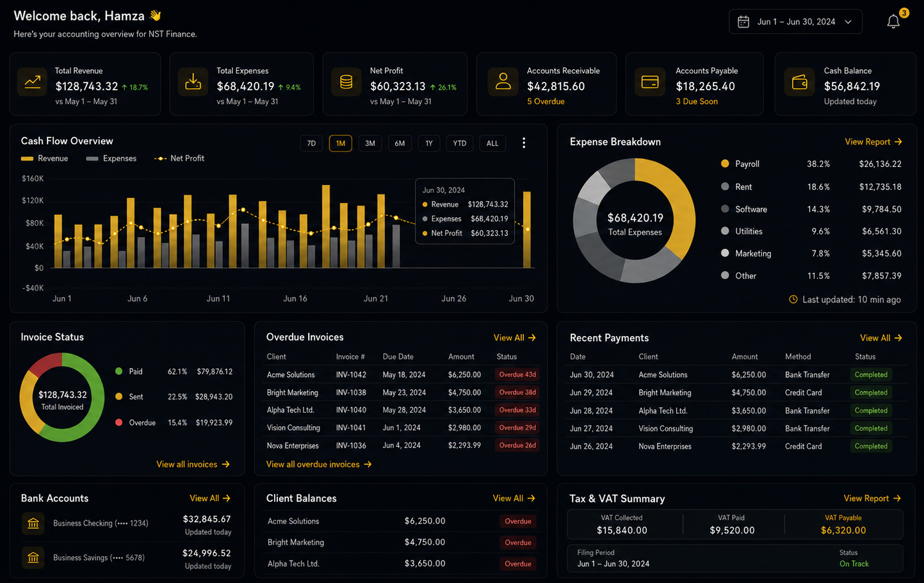The image size is (924, 583).
Task: Click the Business Checking bank icon
Action: pyautogui.click(x=33, y=523)
